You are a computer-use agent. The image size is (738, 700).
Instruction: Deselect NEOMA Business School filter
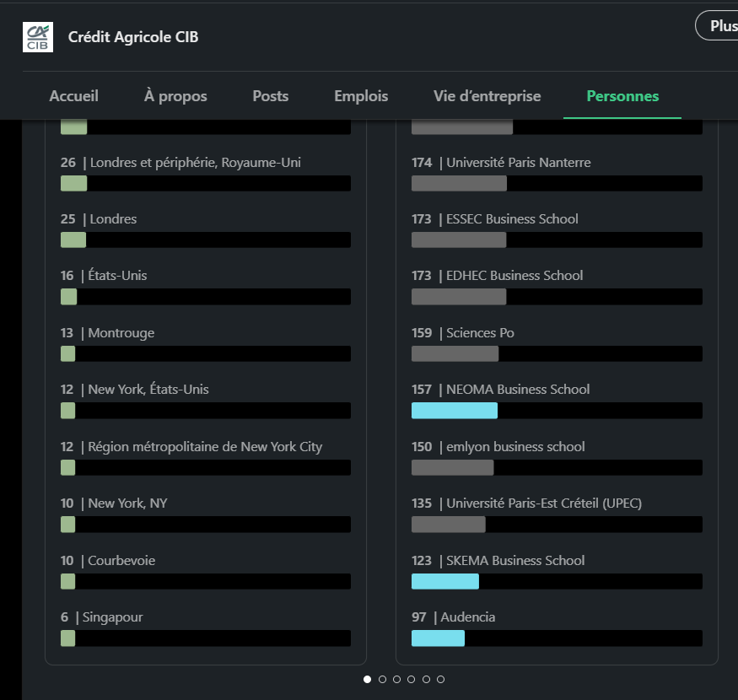click(x=557, y=400)
